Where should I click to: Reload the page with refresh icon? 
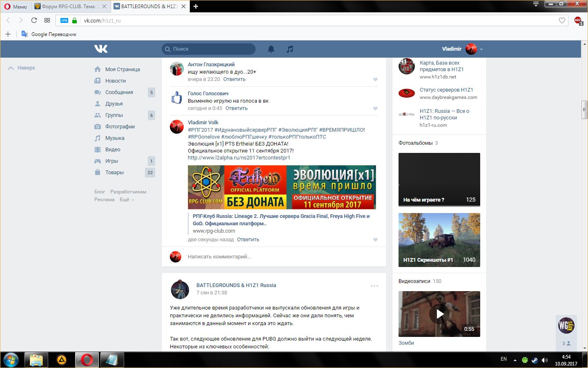pyautogui.click(x=34, y=20)
